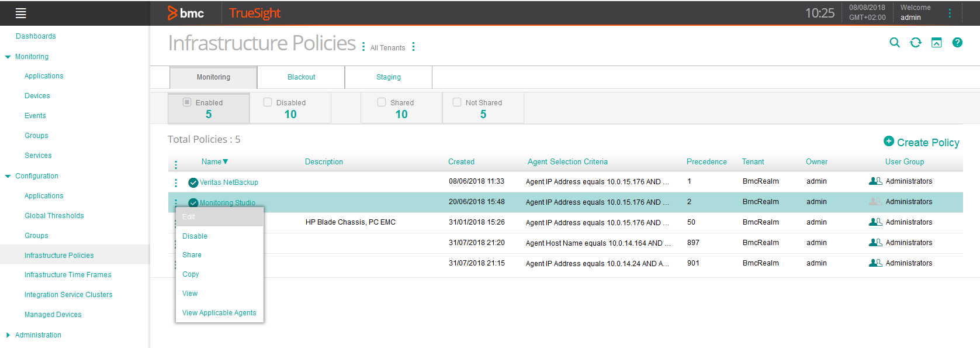Click the Create Policy link

coord(928,142)
